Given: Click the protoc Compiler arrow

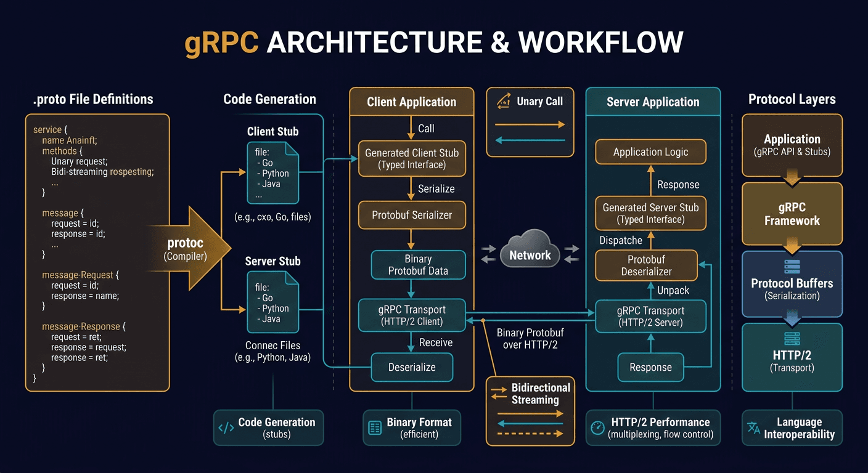Looking at the screenshot, I should click(x=185, y=249).
